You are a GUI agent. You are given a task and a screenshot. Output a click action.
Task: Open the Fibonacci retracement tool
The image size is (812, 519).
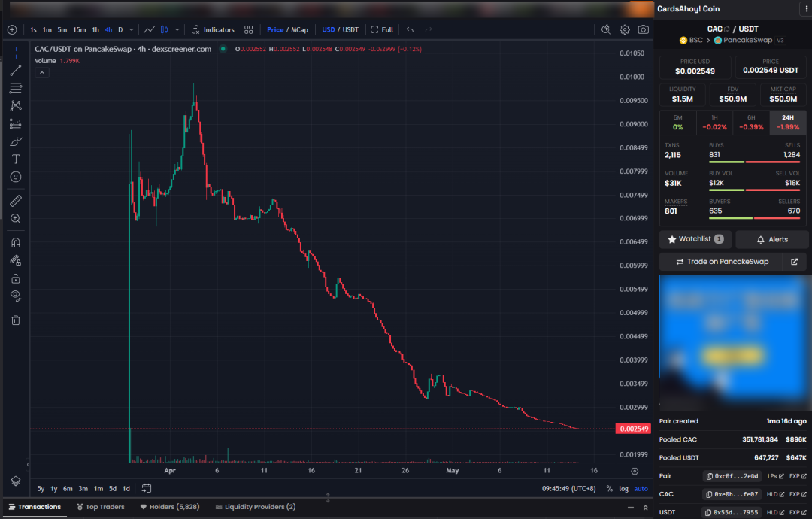click(x=16, y=88)
